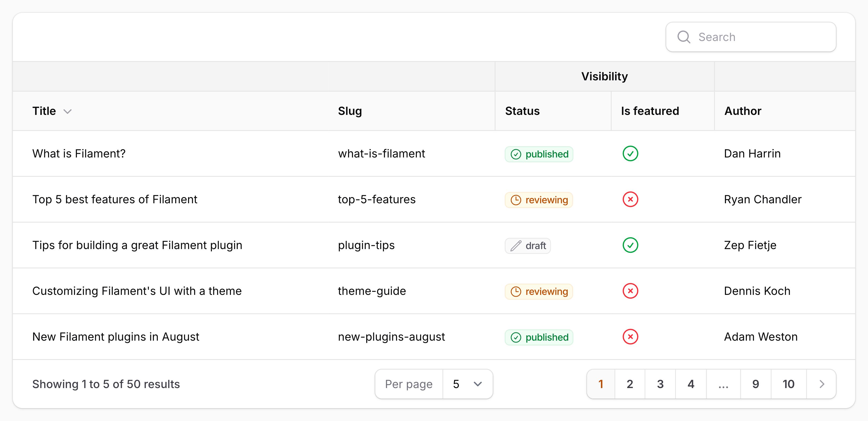This screenshot has height=421, width=868.
Task: Click the slug 'top-5-features'
Action: pos(377,199)
